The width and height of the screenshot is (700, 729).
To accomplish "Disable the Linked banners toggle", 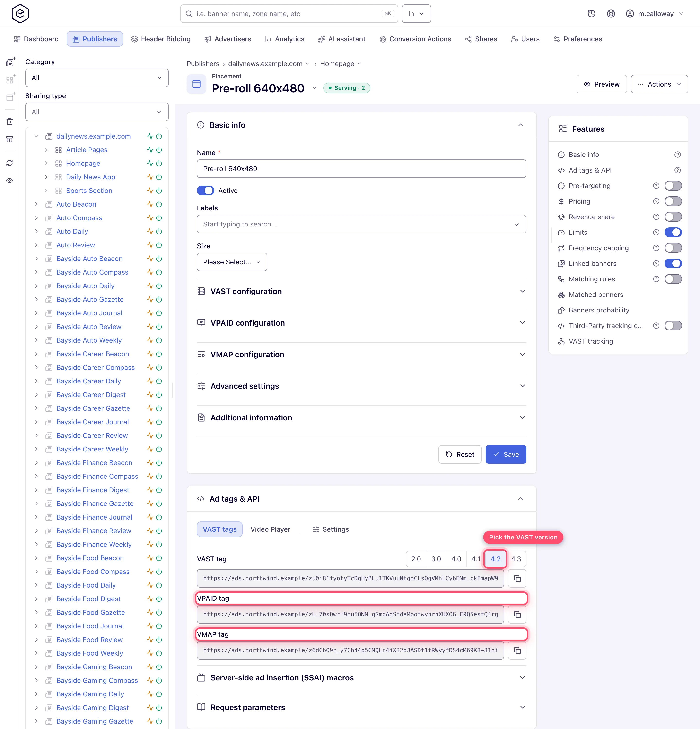I will (x=673, y=263).
